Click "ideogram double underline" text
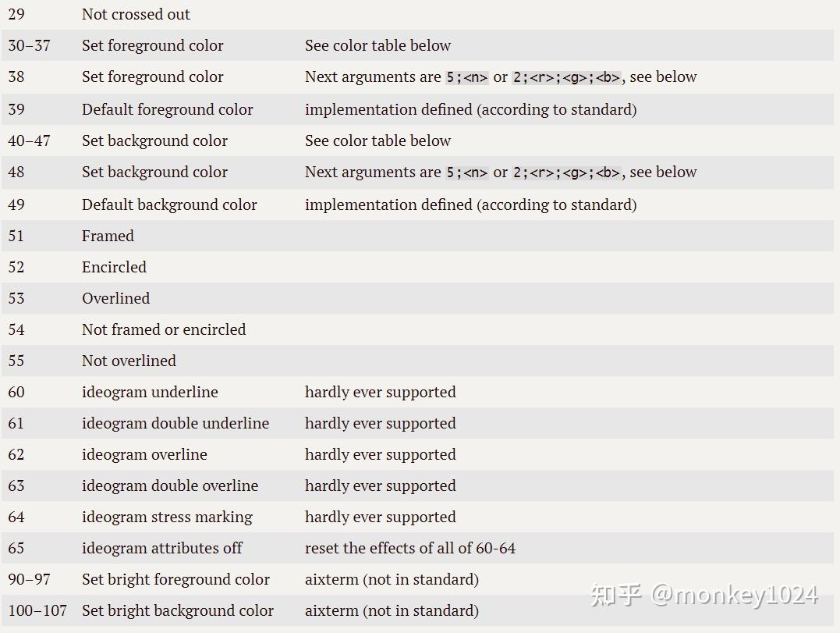Image resolution: width=840 pixels, height=633 pixels. (175, 423)
